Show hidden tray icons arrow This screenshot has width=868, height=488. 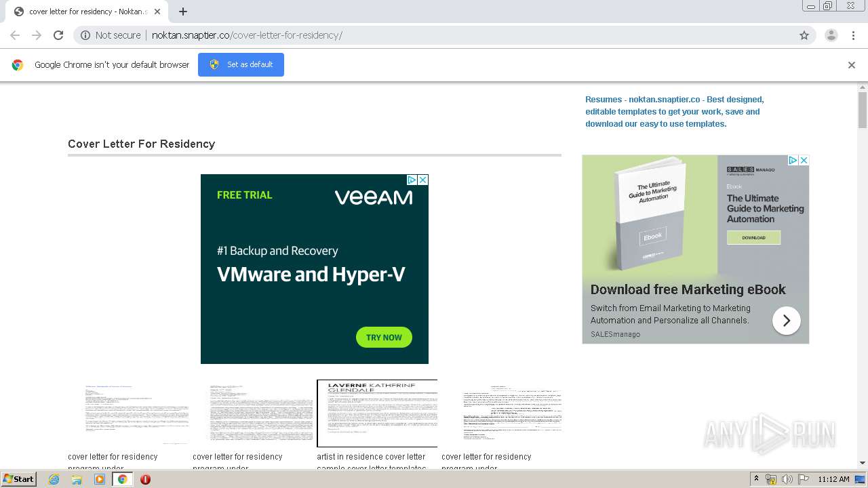(757, 479)
